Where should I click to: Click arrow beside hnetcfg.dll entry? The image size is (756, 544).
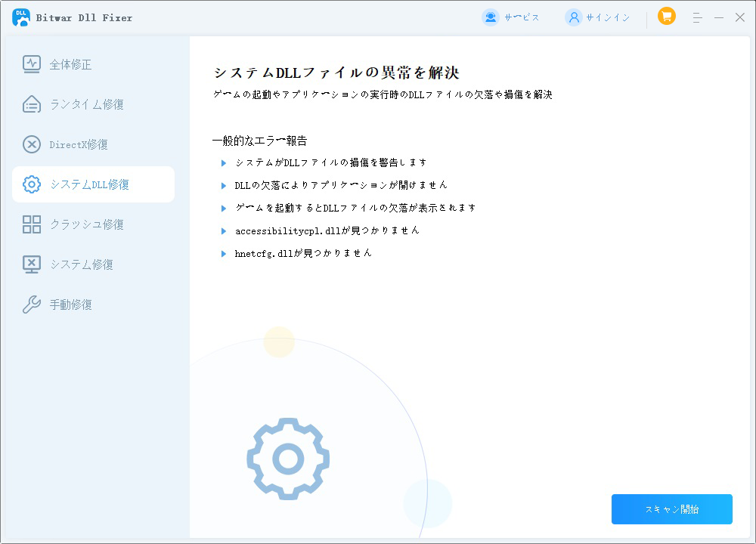coord(224,254)
